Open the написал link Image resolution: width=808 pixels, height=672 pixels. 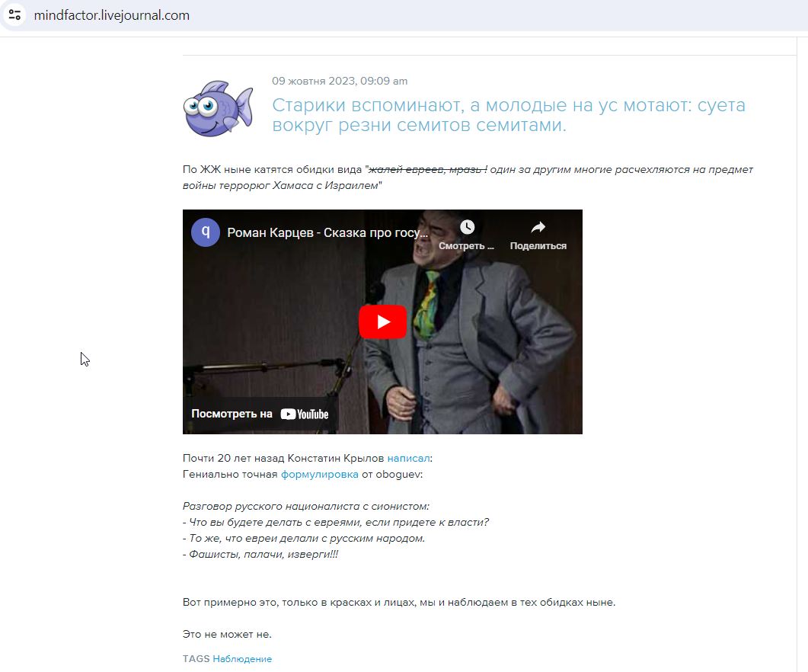tap(408, 458)
